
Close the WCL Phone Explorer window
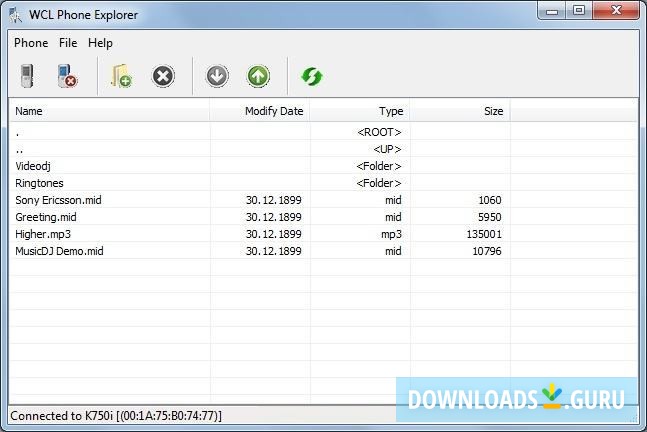(x=616, y=11)
